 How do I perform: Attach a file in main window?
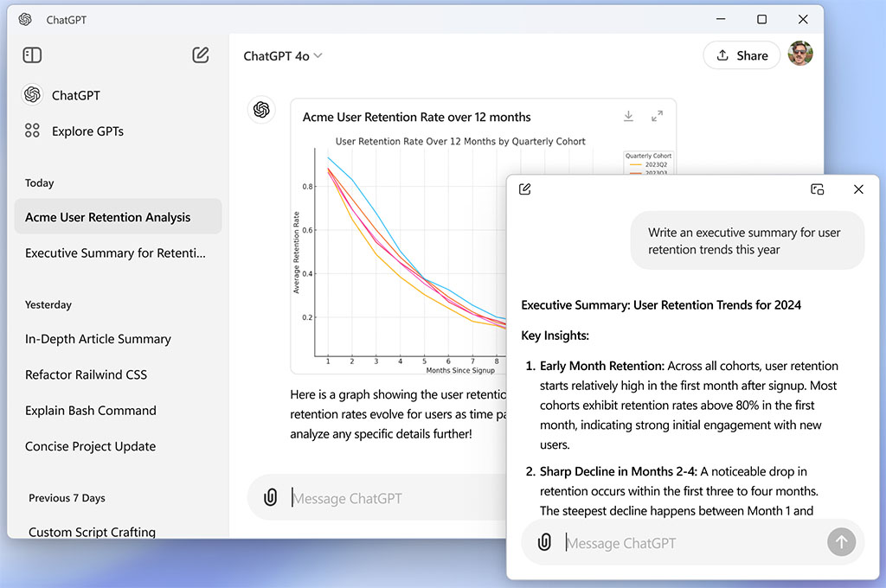(270, 497)
